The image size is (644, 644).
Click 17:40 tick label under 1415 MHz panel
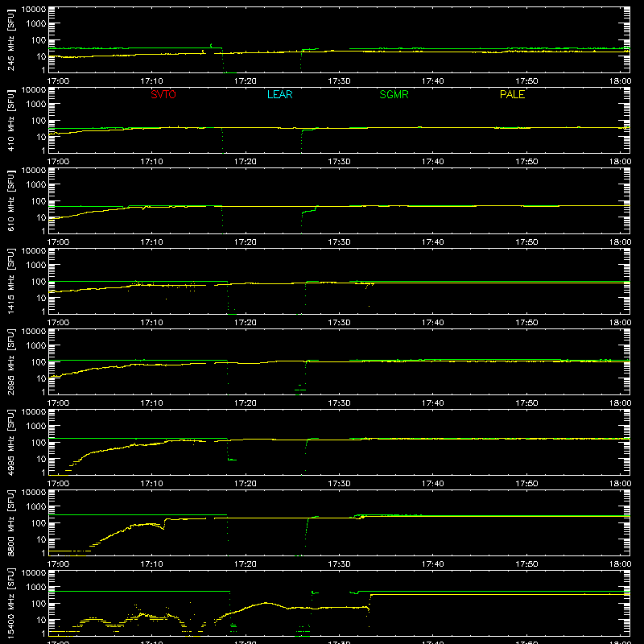click(x=433, y=323)
